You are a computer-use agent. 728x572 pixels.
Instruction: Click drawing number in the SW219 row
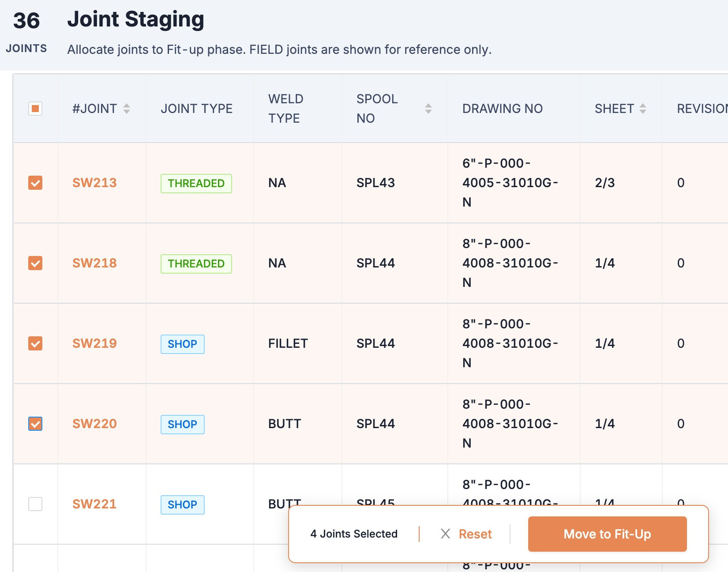(x=510, y=343)
